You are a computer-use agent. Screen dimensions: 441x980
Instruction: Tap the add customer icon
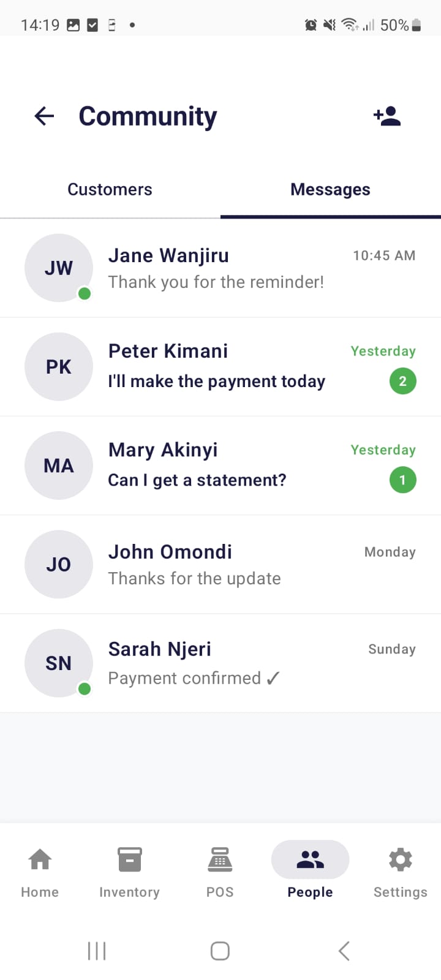(387, 116)
